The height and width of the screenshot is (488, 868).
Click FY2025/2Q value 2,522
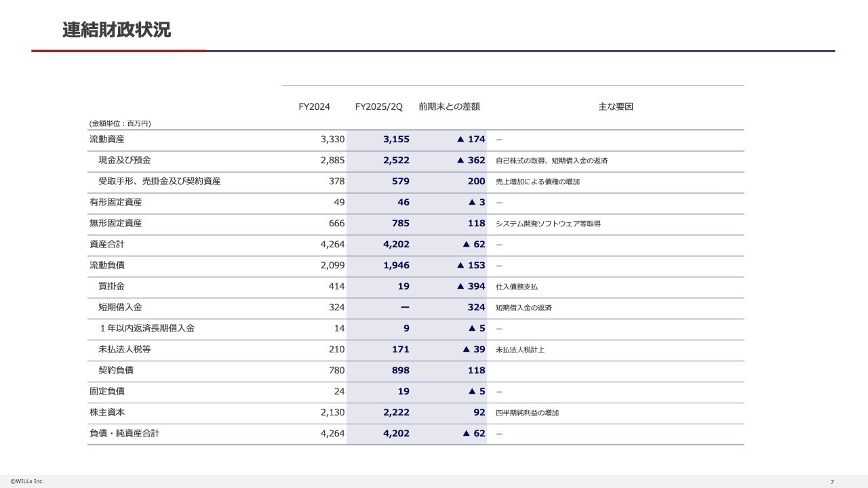click(396, 161)
